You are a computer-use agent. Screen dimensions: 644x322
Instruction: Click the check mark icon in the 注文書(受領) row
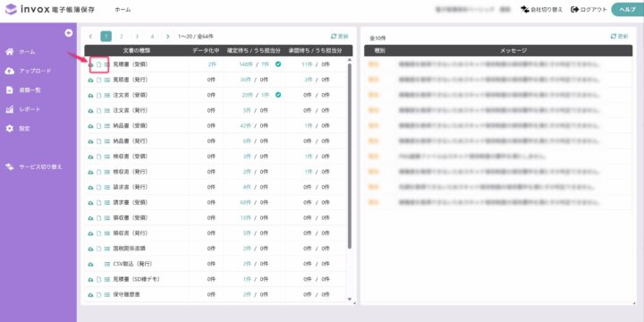click(278, 95)
